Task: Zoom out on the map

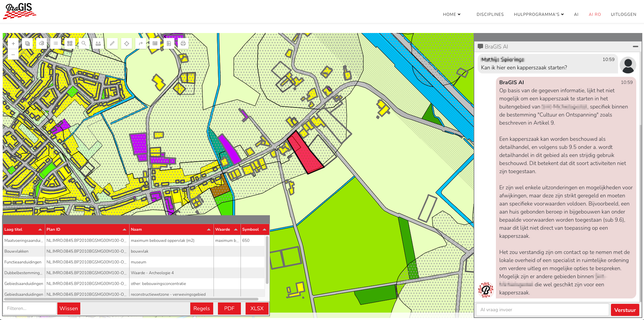Action: click(13, 54)
